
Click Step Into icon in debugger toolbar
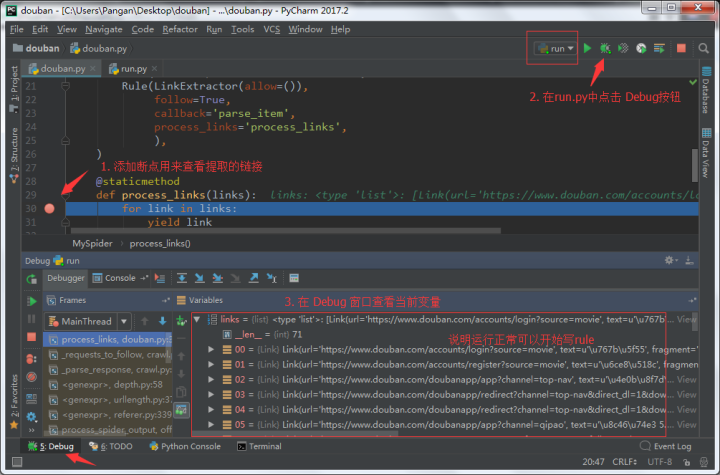click(x=200, y=278)
